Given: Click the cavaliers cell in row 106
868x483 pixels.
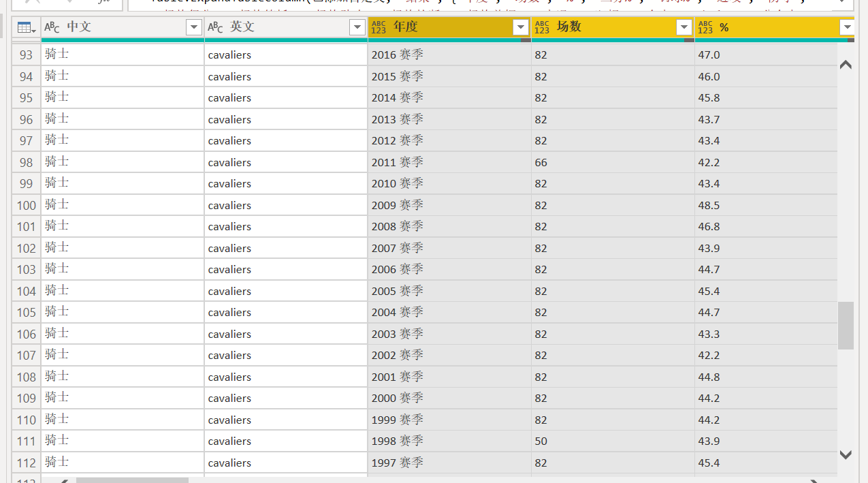Looking at the screenshot, I should point(286,334).
